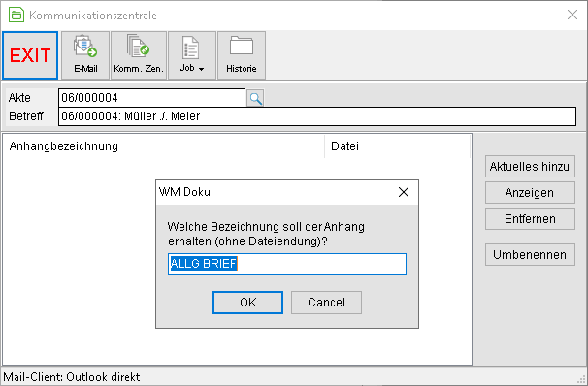Click the Aktuelles hinzu button

[530, 167]
